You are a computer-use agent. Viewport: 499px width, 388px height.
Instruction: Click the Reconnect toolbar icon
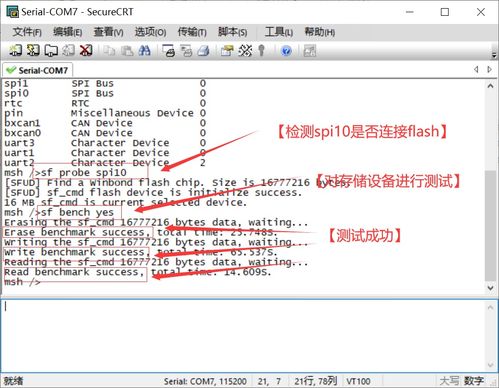tap(69, 50)
